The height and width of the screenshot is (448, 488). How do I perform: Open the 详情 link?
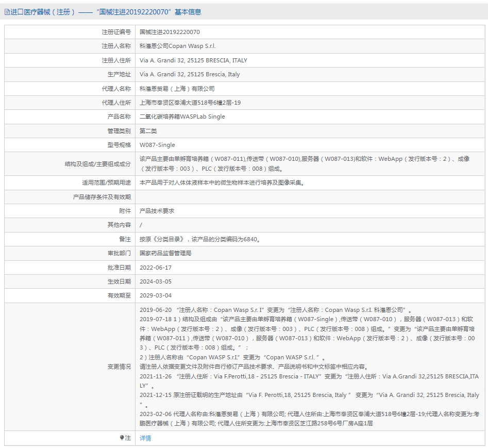tap(145, 438)
